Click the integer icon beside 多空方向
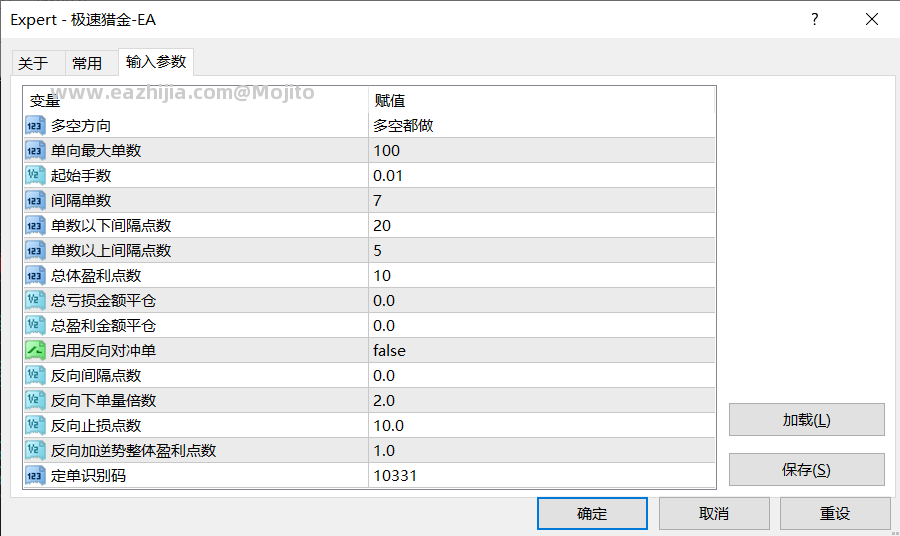 point(35,126)
